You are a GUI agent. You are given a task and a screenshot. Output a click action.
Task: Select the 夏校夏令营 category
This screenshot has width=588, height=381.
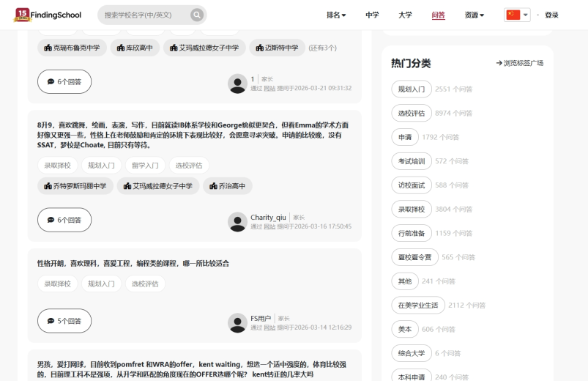pos(414,257)
